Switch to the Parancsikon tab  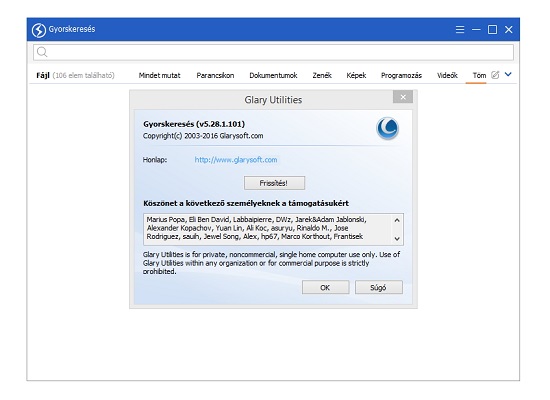pos(215,75)
